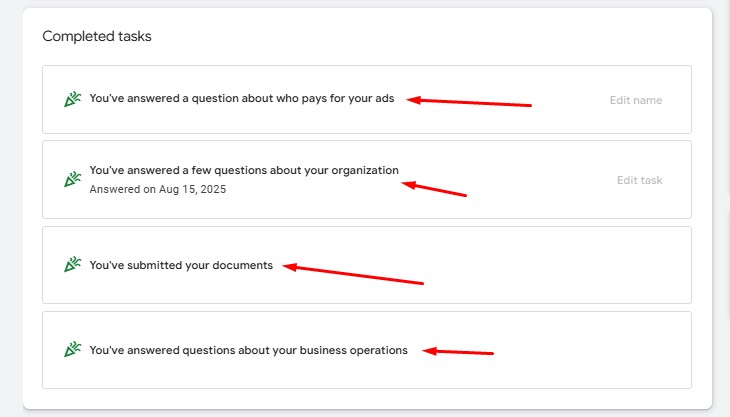
Task: Click the Edit name link
Action: (x=636, y=100)
